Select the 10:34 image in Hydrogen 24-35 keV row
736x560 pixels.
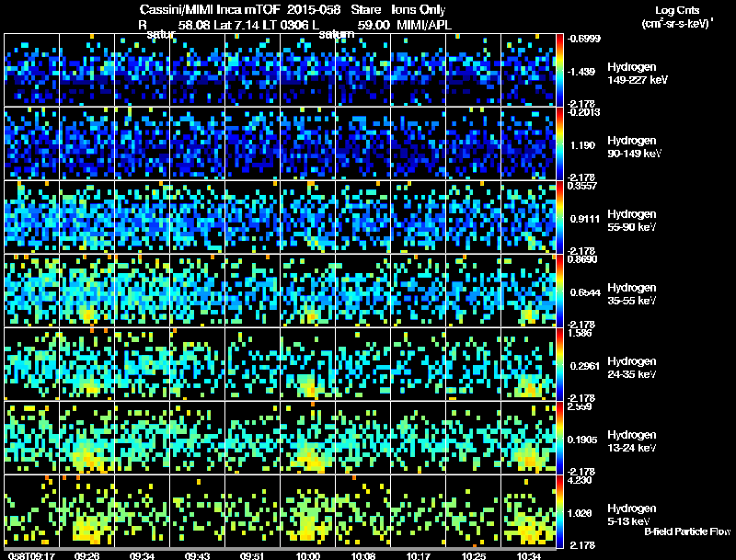pos(528,364)
